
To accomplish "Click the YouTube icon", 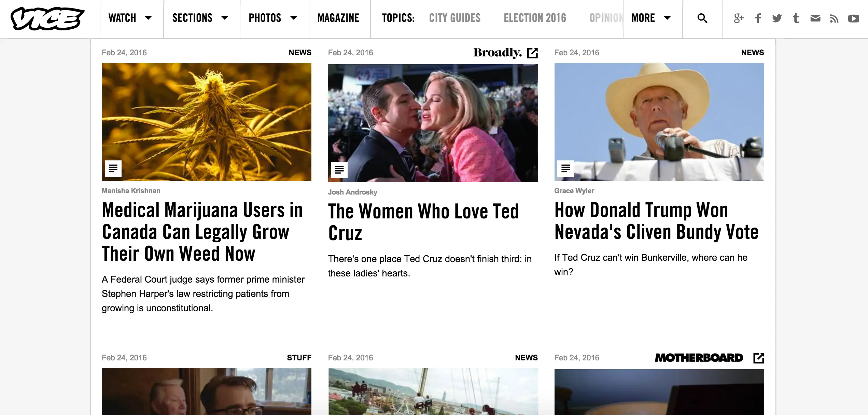I will coord(853,18).
